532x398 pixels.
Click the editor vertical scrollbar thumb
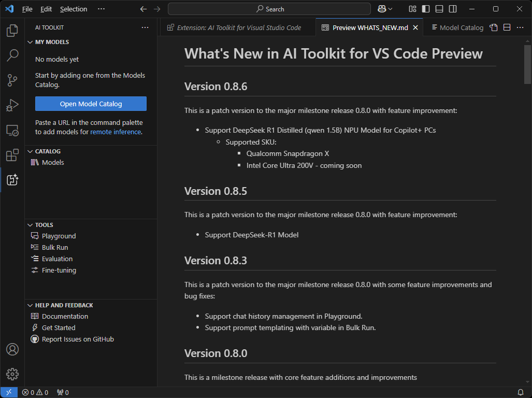tap(527, 62)
